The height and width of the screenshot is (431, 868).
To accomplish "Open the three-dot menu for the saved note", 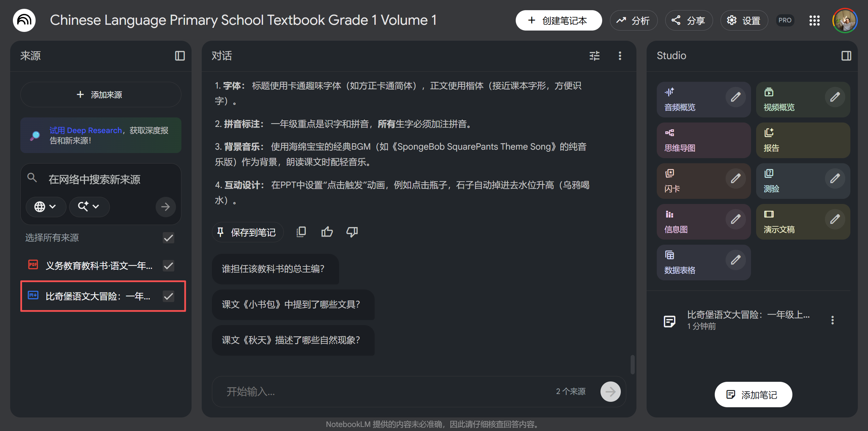I will (832, 320).
